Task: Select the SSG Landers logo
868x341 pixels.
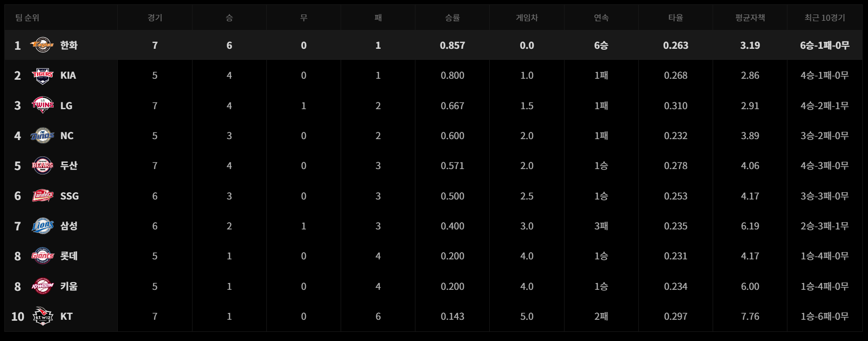Action: (x=42, y=196)
